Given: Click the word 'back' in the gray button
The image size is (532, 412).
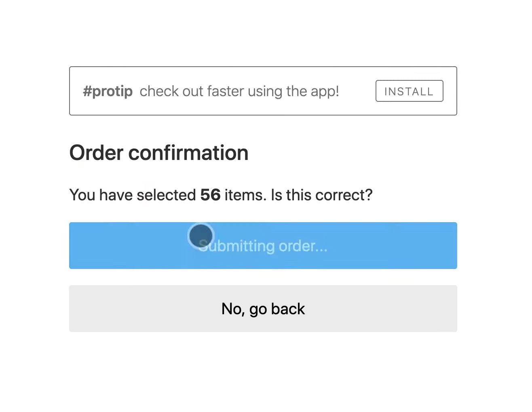Looking at the screenshot, I should pyautogui.click(x=288, y=309).
